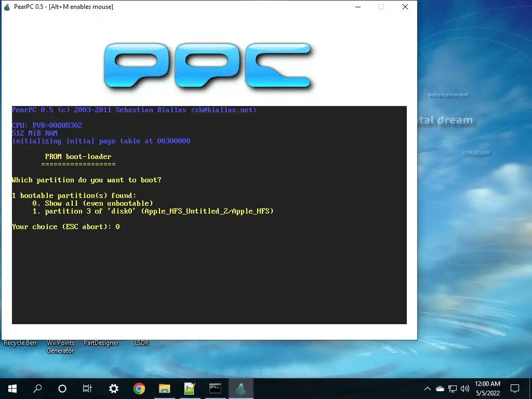
Task: Click the PearPC pear icon in title bar
Action: tap(7, 7)
